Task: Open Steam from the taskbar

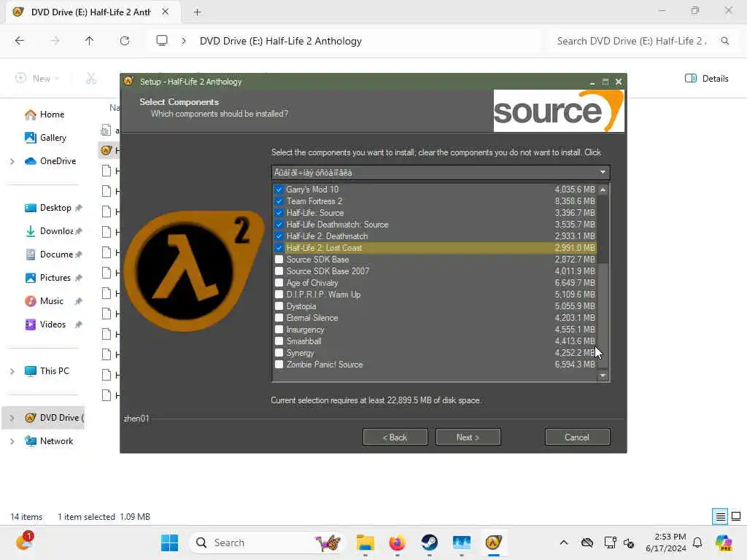Action: click(429, 542)
